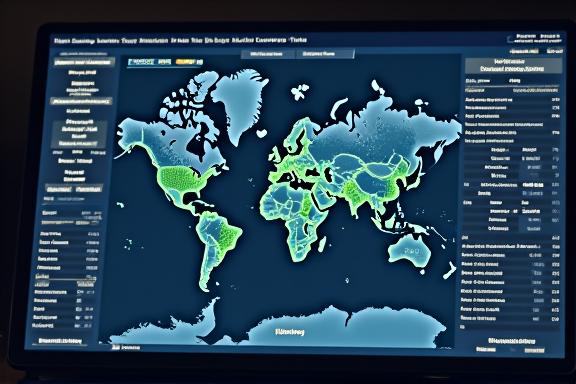Image resolution: width=576 pixels, height=384 pixels.
Task: Select Australia on the world map
Action: point(410,252)
